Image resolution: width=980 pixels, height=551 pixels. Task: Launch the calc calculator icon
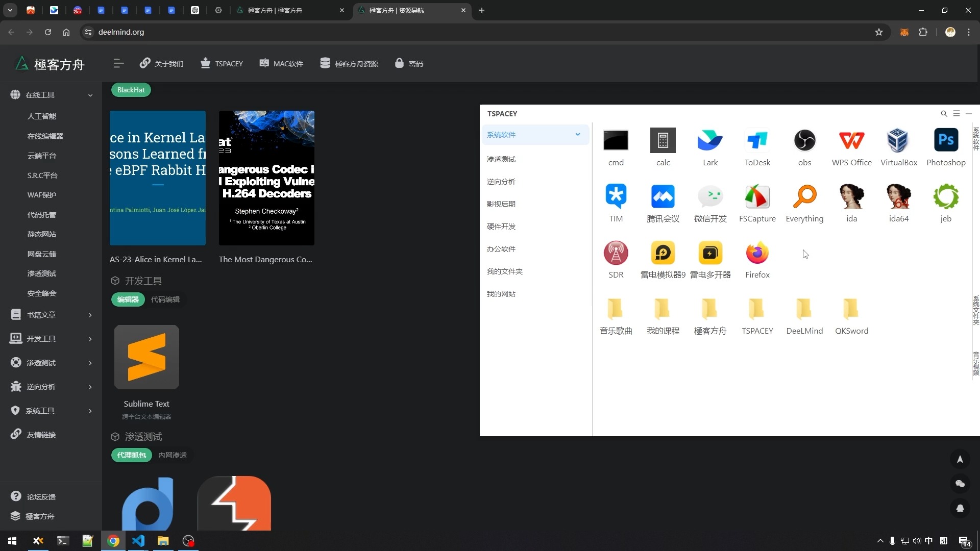coord(663,141)
